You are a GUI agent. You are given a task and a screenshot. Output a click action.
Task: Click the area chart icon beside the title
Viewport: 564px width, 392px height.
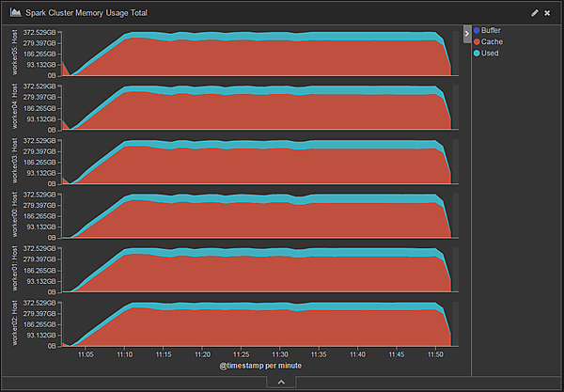(16, 13)
